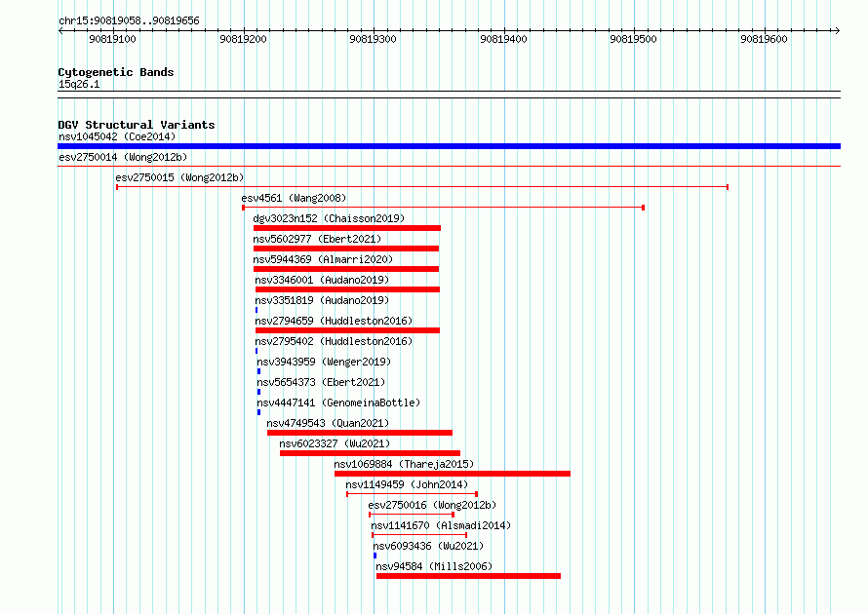Click the blue marker under nsv4447141
Image resolution: width=868 pixels, height=614 pixels.
pos(258,412)
